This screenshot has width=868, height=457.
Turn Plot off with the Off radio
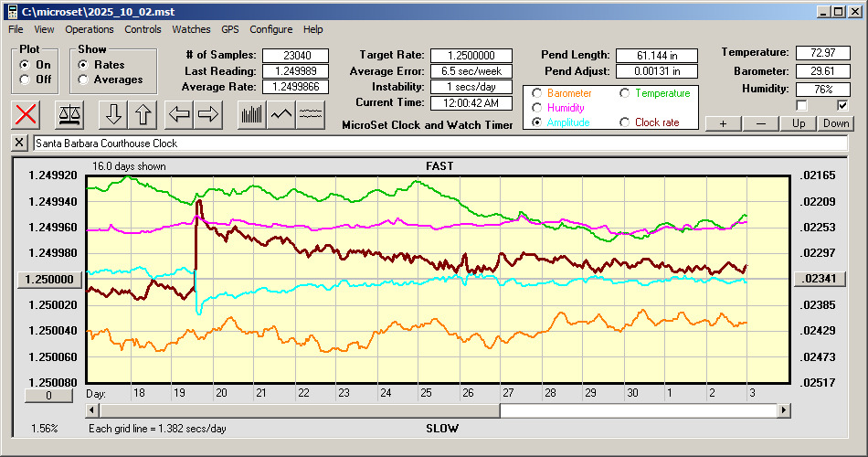[25, 80]
